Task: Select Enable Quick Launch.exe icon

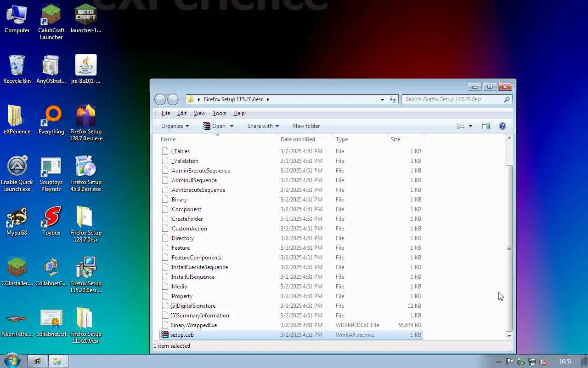Action: click(x=17, y=174)
